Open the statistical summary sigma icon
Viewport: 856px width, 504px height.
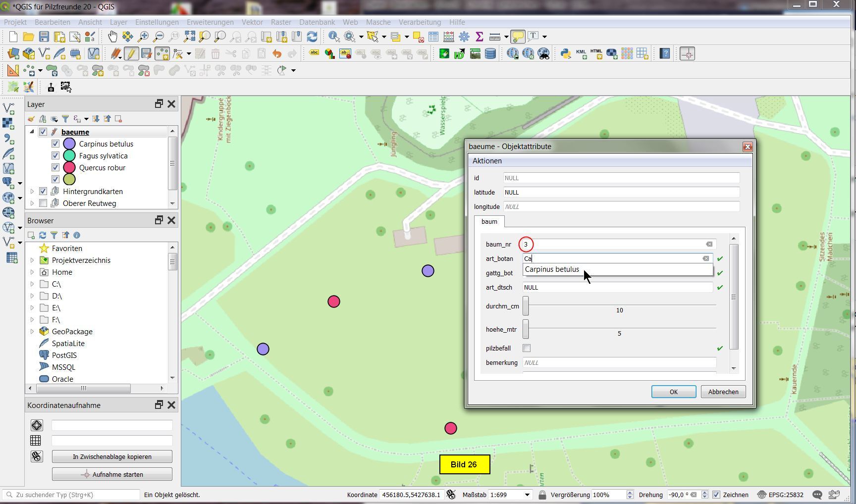479,37
